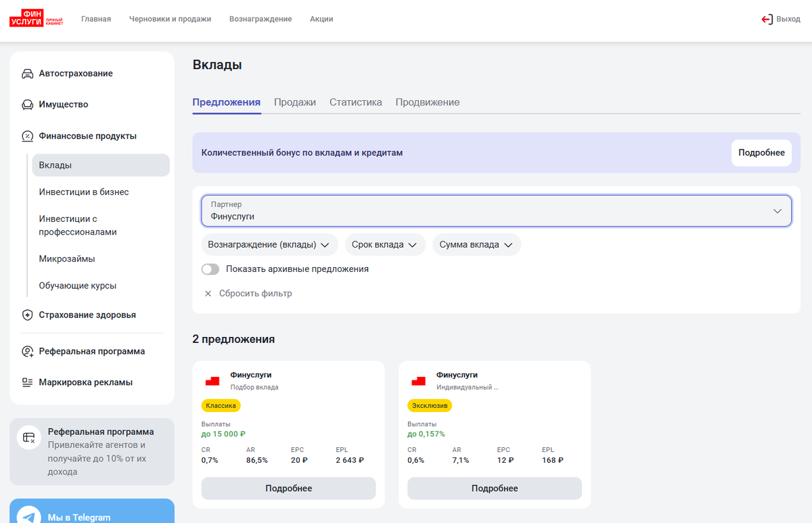Select Инвестиции в бизнес in sidebar
Screen dimensions: 812x523
tap(84, 192)
